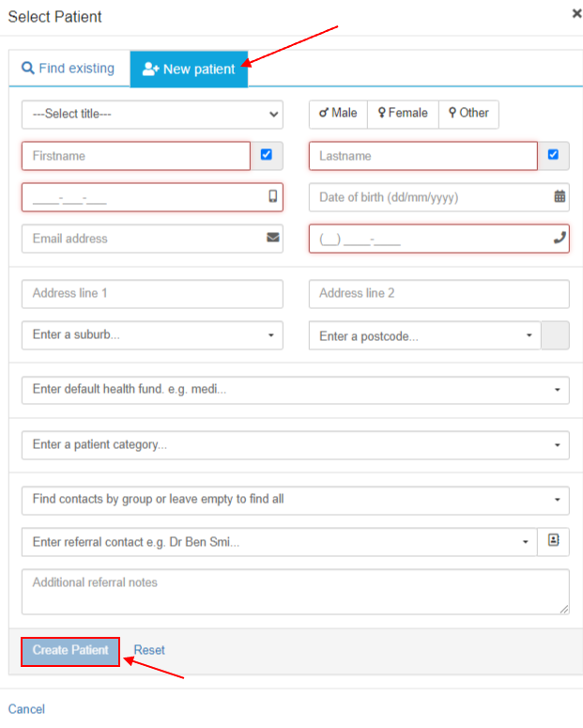
Task: Open the Select title dropdown
Action: click(152, 115)
